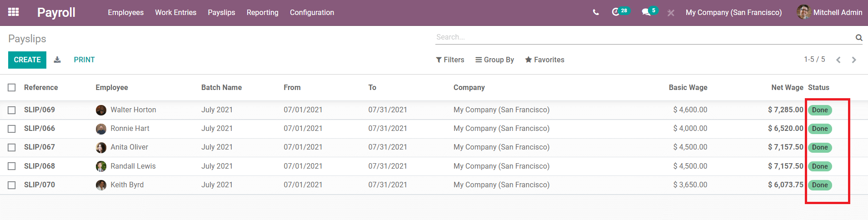Open the Group By dropdown
Viewport: 868px width, 220px height.
494,60
